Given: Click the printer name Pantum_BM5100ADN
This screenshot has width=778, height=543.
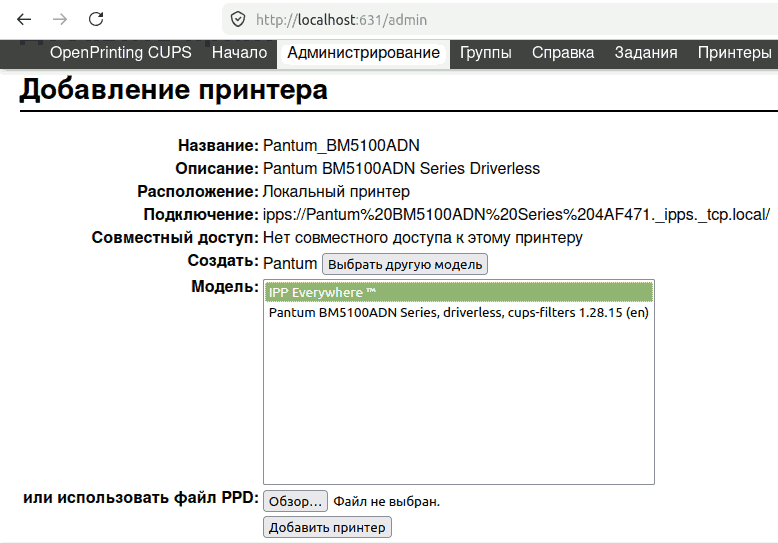Looking at the screenshot, I should [341, 145].
